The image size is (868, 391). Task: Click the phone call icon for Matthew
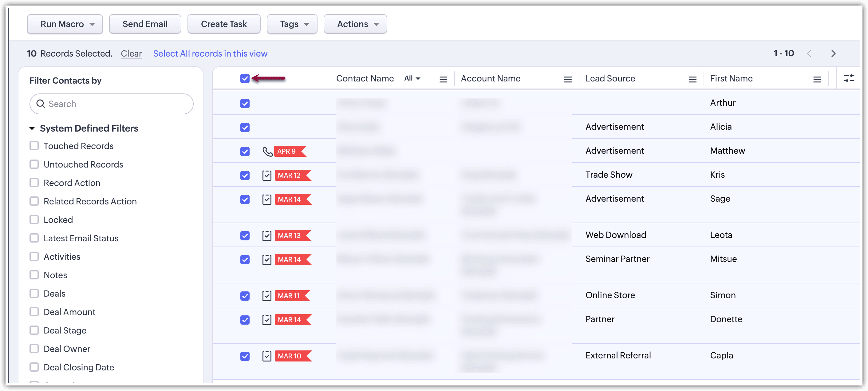tap(267, 151)
